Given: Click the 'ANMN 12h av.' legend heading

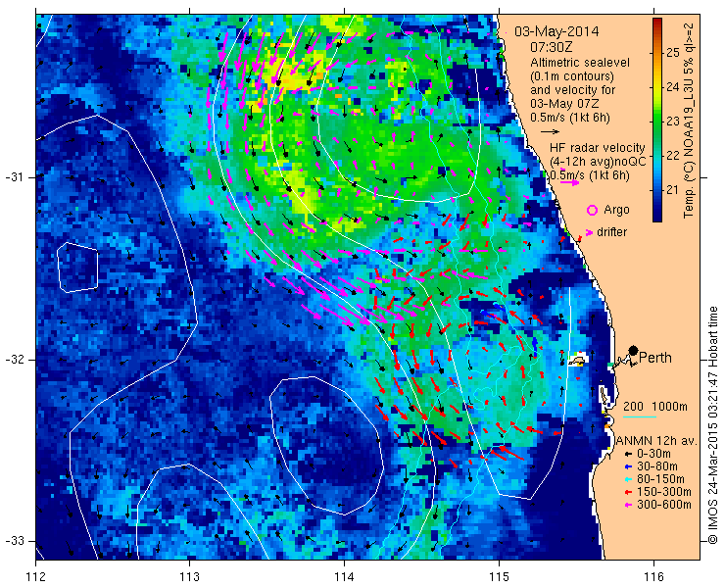Looking at the screenshot, I should 657,441.
